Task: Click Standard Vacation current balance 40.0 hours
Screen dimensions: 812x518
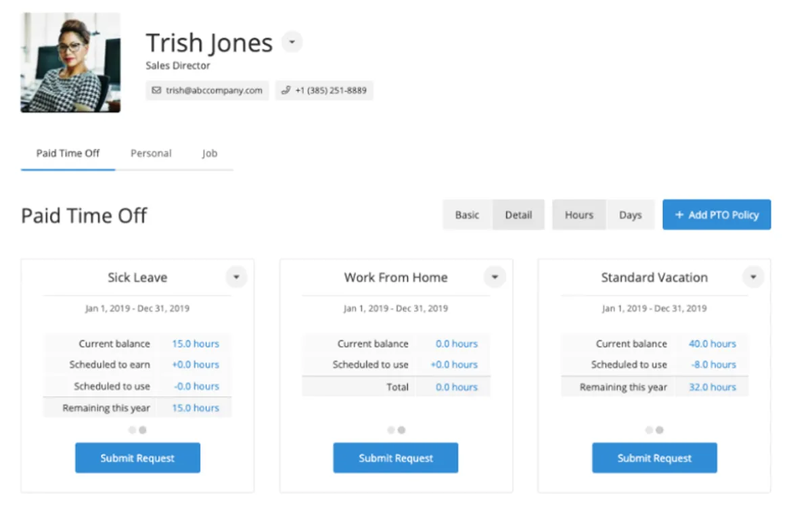Action: 713,344
